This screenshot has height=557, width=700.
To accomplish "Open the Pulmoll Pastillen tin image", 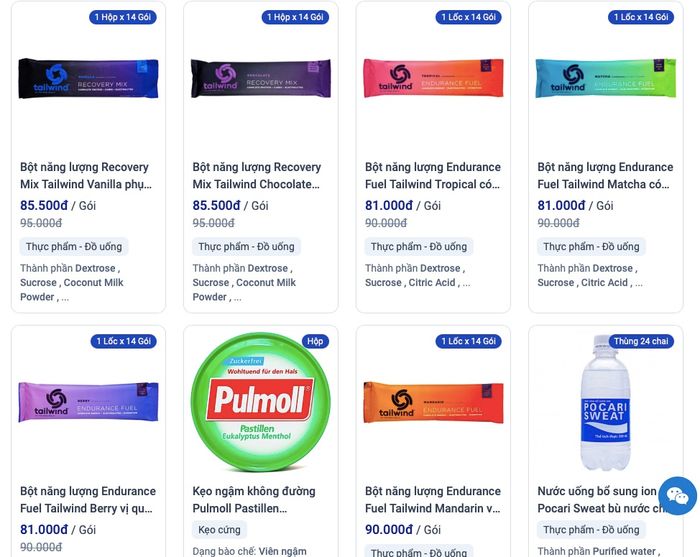I will pos(261,402).
